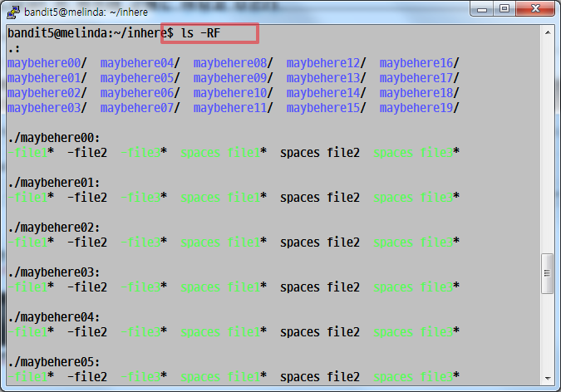Click 'spaces file3*' under ./maybehere03
The width and height of the screenshot is (561, 392).
click(x=417, y=287)
